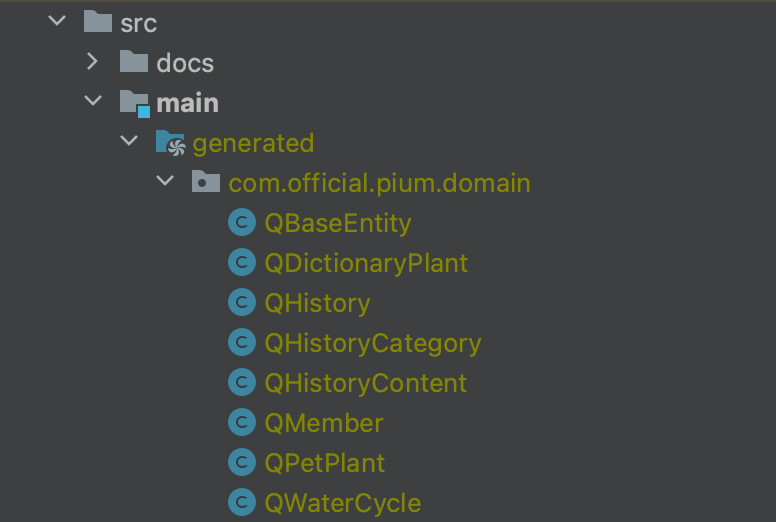Image resolution: width=776 pixels, height=522 pixels.
Task: Click the package icon for com.official.pium.domain
Action: click(206, 183)
